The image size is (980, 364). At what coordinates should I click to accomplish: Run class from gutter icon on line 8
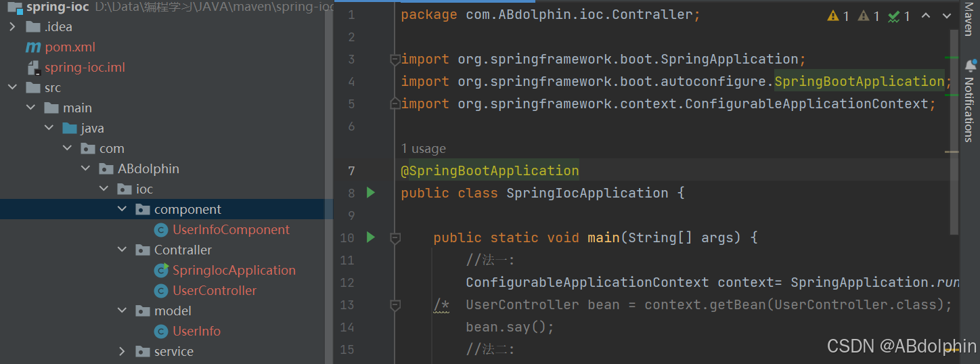(370, 193)
